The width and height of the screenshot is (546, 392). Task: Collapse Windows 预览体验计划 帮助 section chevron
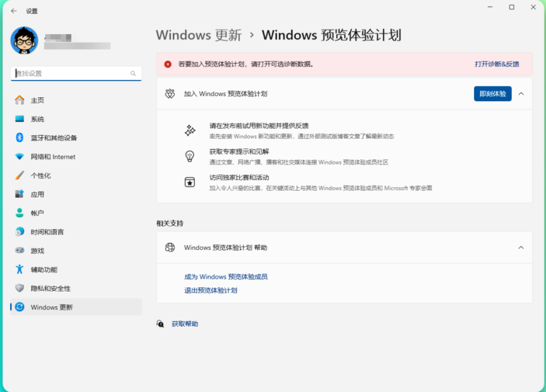click(521, 247)
